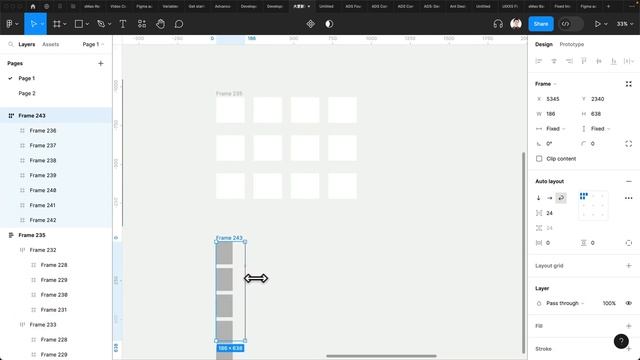Click Align vertical centers icon
The height and width of the screenshot is (360, 640).
pos(599,61)
